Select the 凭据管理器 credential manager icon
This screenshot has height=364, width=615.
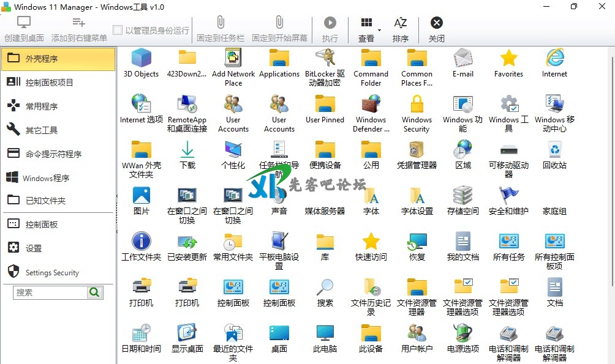(417, 150)
